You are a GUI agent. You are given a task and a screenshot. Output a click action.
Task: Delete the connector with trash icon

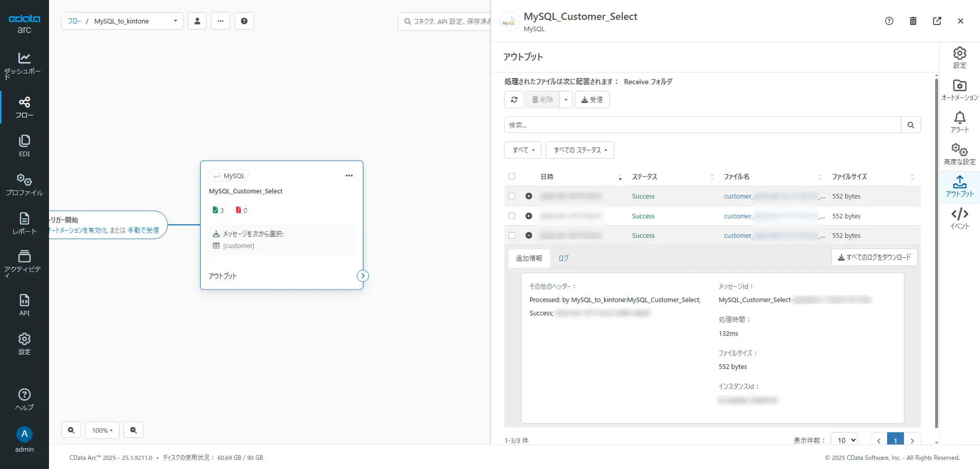coord(913,21)
